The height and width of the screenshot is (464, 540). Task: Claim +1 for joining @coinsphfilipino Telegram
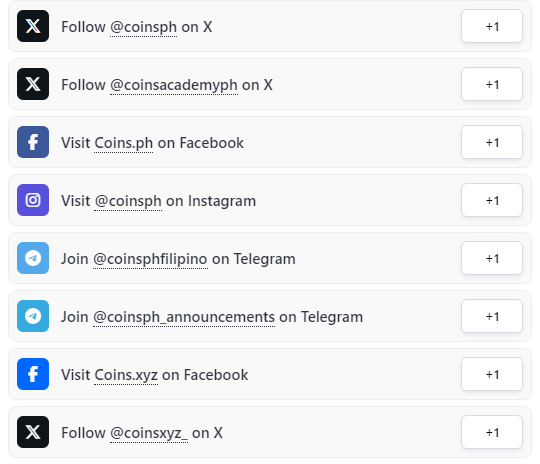[492, 258]
